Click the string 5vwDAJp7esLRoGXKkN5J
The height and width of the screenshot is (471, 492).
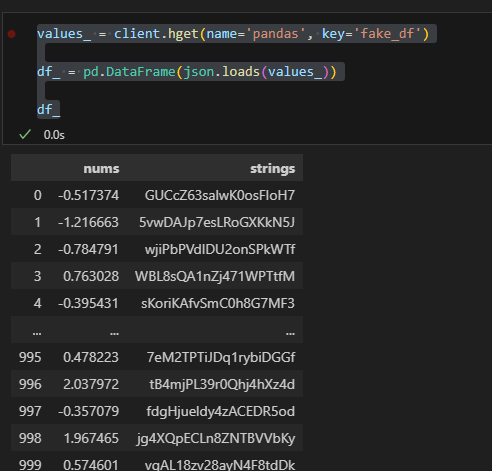point(217,222)
